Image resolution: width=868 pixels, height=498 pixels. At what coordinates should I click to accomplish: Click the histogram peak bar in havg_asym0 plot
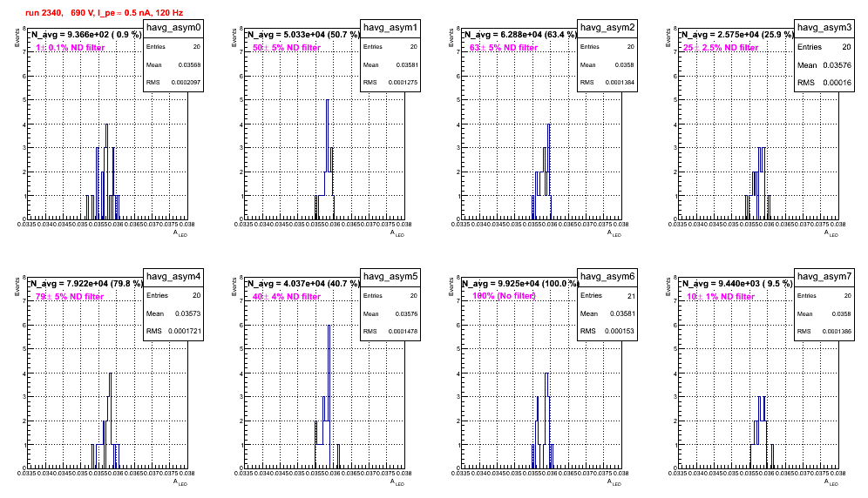(x=107, y=171)
